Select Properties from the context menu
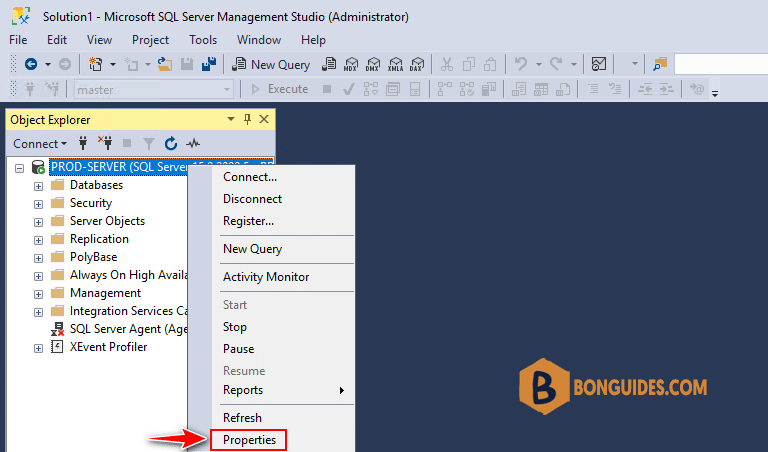 click(249, 440)
